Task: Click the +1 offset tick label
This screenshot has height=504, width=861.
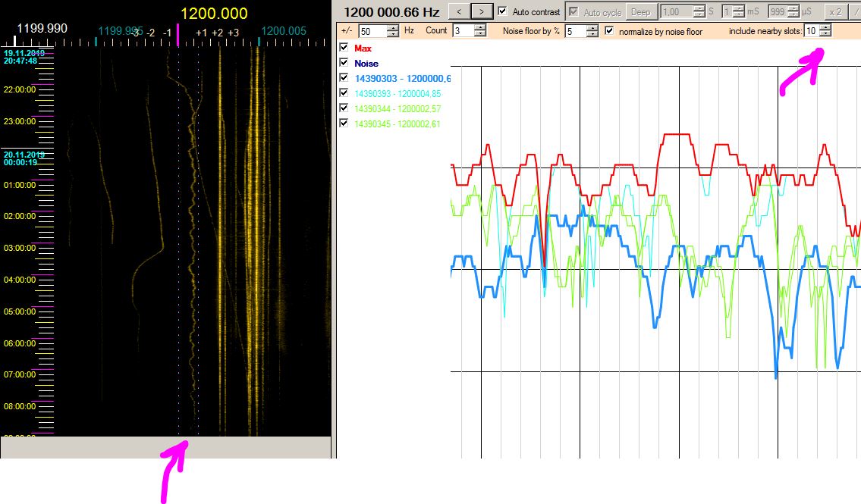Action: (x=202, y=33)
